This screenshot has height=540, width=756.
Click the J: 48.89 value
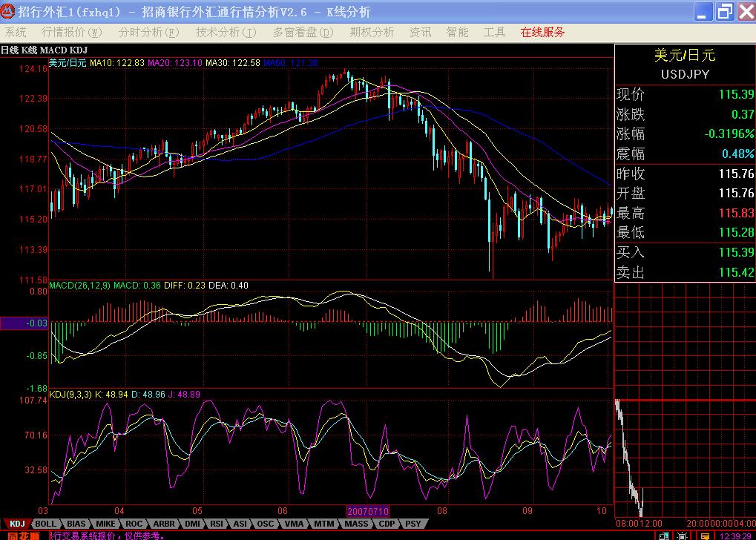(184, 395)
